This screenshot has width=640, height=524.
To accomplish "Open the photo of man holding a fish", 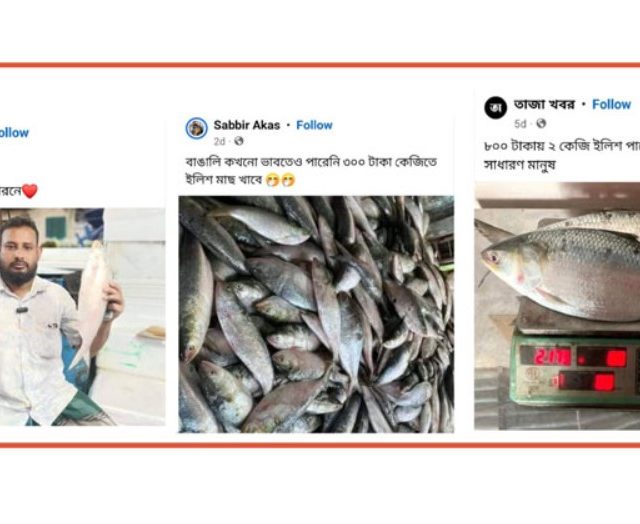I will [x=82, y=317].
